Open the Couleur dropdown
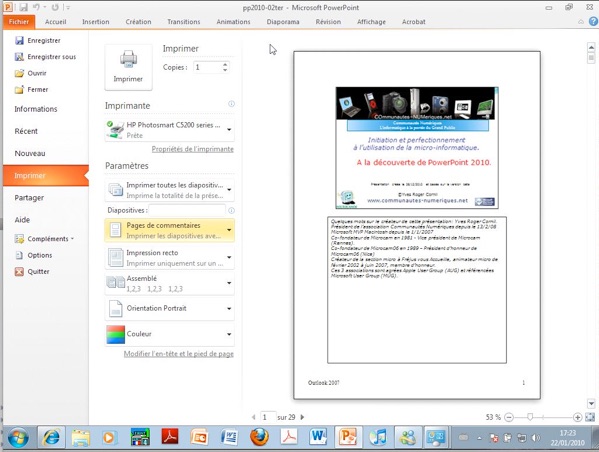 170,334
